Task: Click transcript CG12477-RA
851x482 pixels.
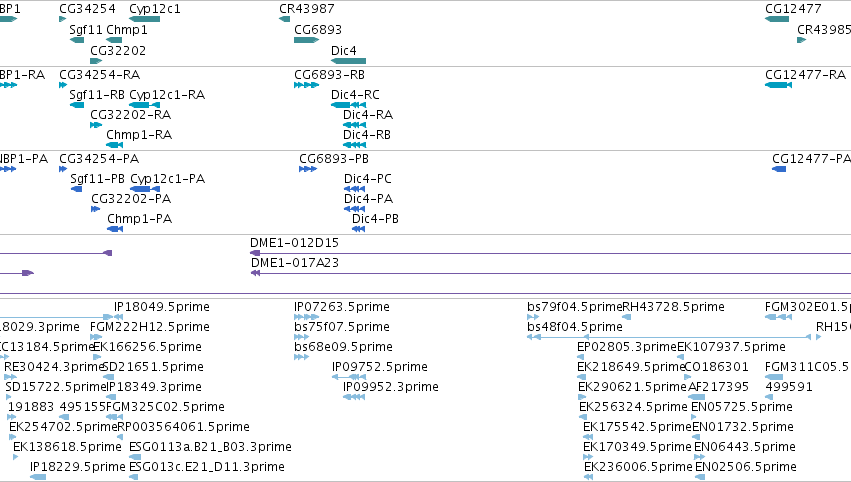Action: point(805,74)
